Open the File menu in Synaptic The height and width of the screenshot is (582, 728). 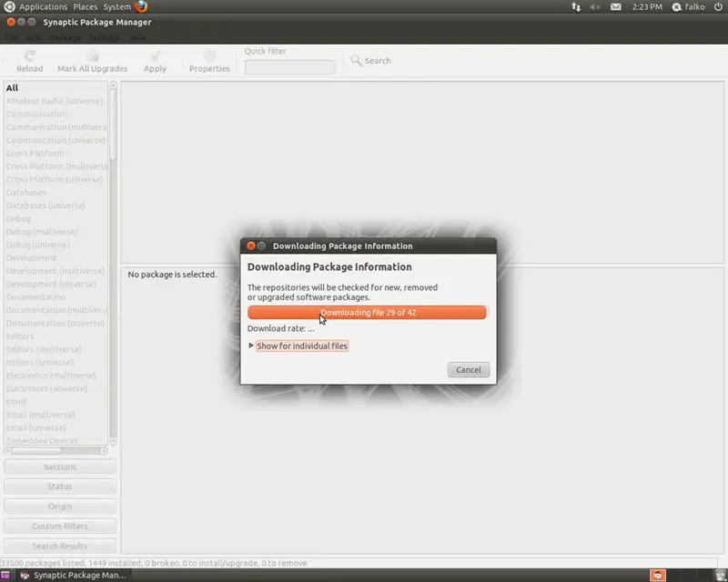(12, 37)
